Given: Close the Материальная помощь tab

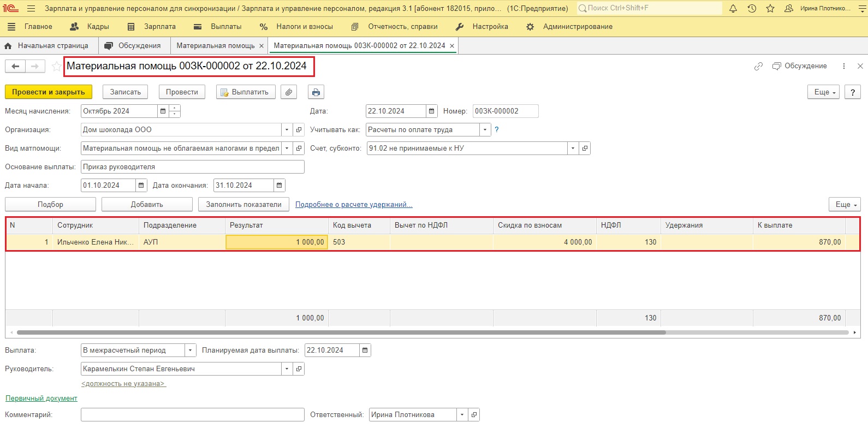Looking at the screenshot, I should 261,46.
